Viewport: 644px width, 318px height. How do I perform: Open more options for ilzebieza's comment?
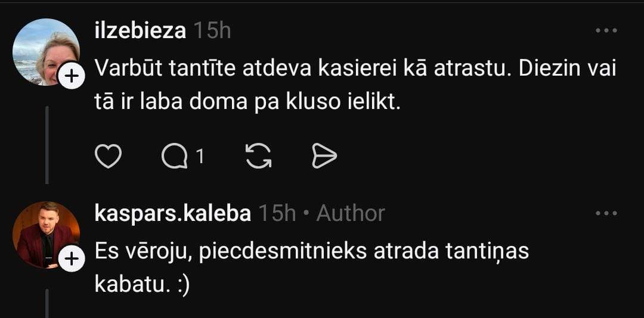(606, 30)
